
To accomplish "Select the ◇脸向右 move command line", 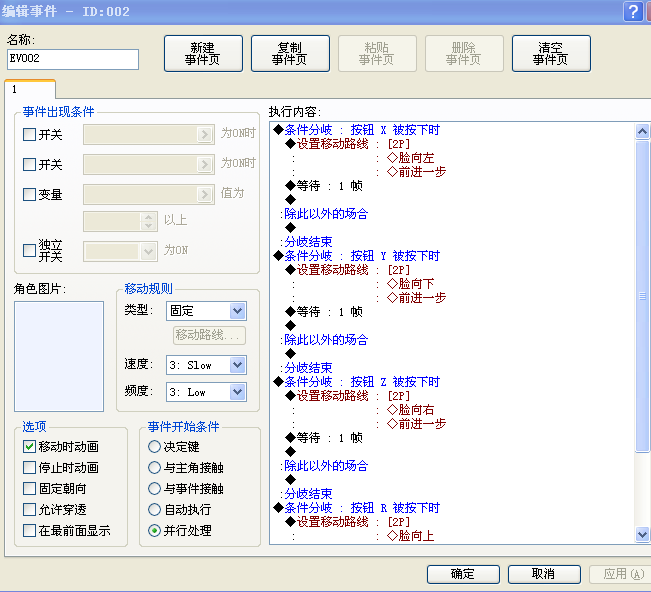I will (411, 410).
